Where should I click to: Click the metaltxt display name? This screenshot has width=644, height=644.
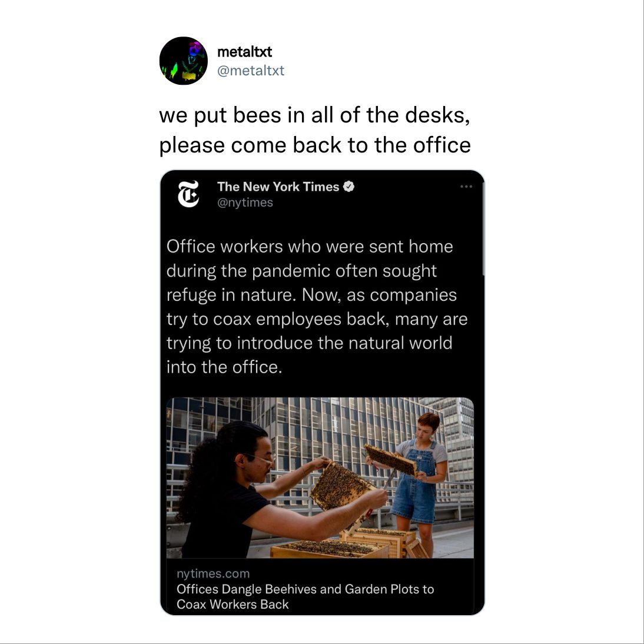(x=244, y=52)
